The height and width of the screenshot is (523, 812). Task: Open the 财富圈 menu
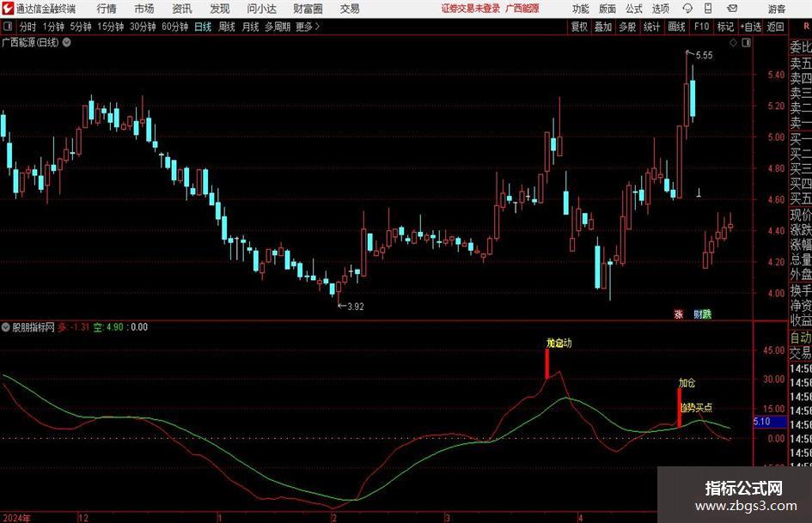[308, 9]
